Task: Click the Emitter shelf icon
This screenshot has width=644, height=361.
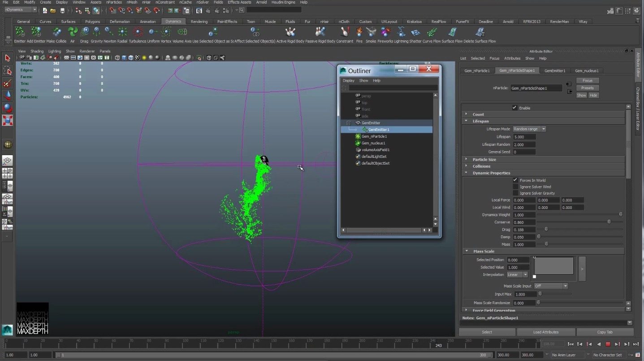Action: [20, 32]
